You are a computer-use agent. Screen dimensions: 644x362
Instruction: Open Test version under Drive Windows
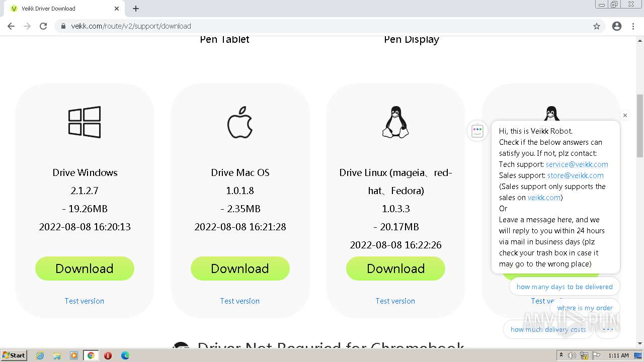85,301
